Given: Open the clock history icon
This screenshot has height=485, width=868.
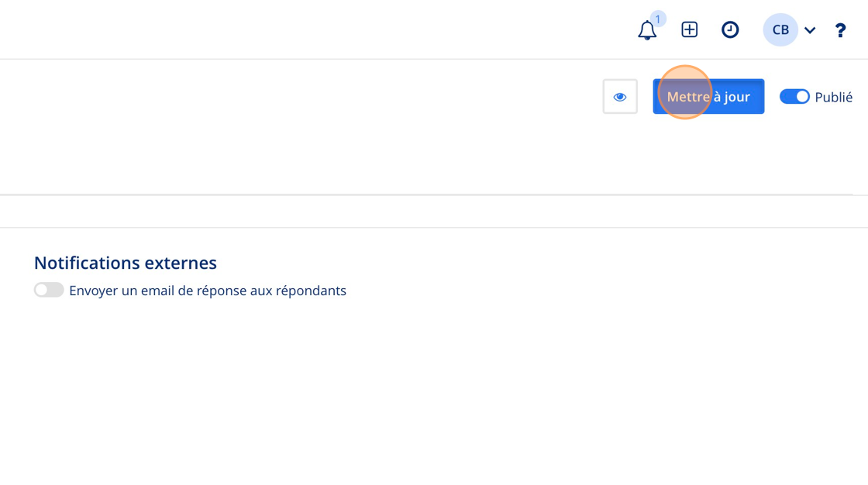Looking at the screenshot, I should point(730,29).
